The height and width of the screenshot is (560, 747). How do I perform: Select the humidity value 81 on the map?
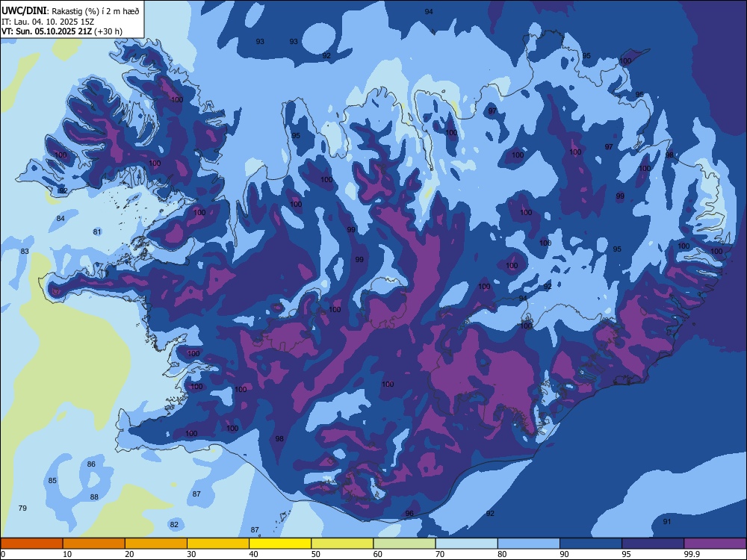coord(97,232)
